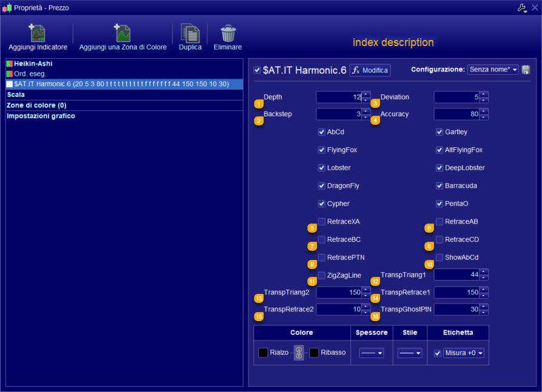Select the Ord. eseg. list item
The height and width of the screenshot is (392, 542).
tap(124, 73)
